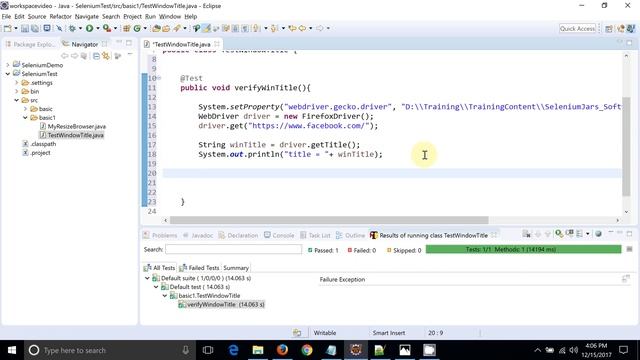The width and height of the screenshot is (640, 360).
Task: Click the New file toolbar icon
Action: tap(7, 28)
